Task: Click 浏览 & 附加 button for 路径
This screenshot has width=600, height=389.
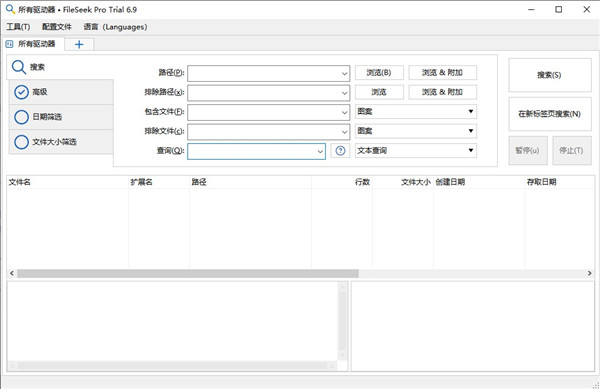Action: pyautogui.click(x=442, y=73)
